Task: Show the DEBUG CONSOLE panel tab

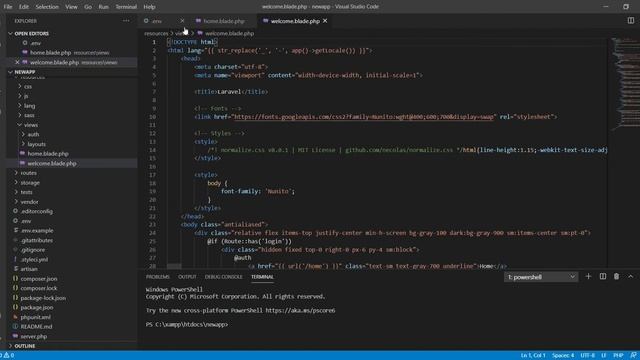Action: click(223, 277)
